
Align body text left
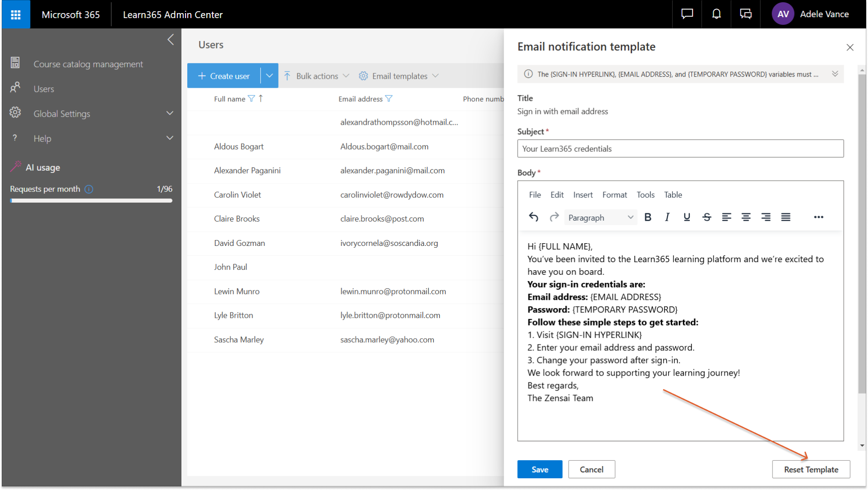(727, 218)
